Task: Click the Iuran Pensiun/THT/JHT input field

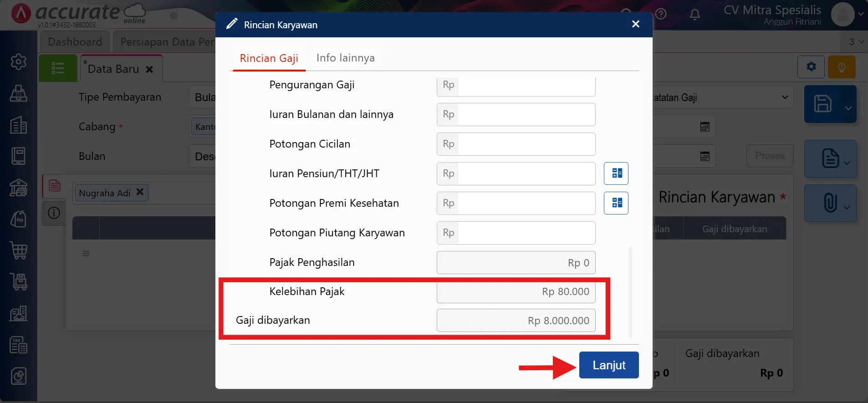Action: pos(516,173)
